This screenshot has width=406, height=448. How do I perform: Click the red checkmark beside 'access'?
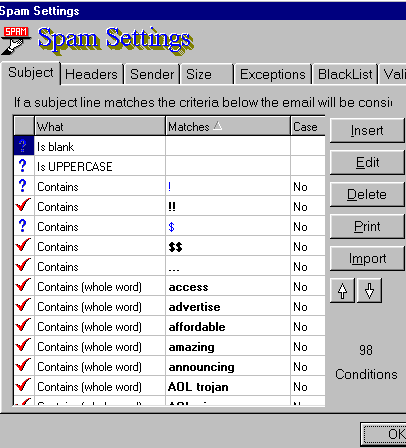(24, 286)
